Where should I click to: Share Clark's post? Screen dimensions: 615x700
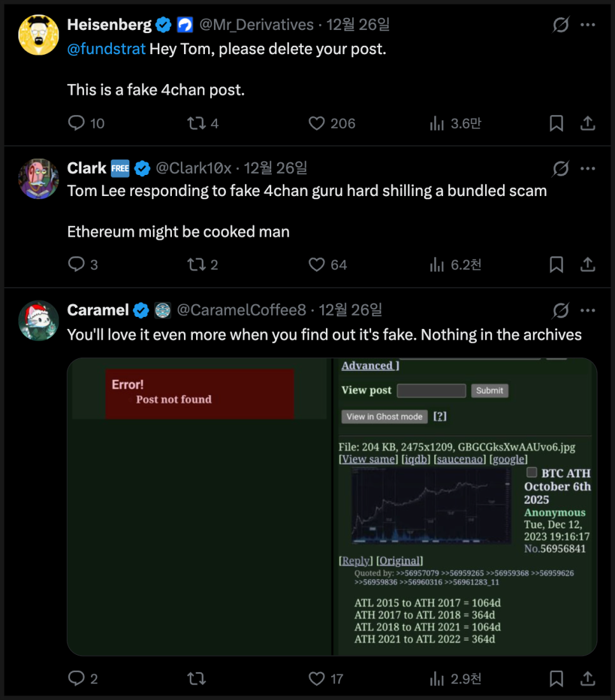[x=588, y=265]
